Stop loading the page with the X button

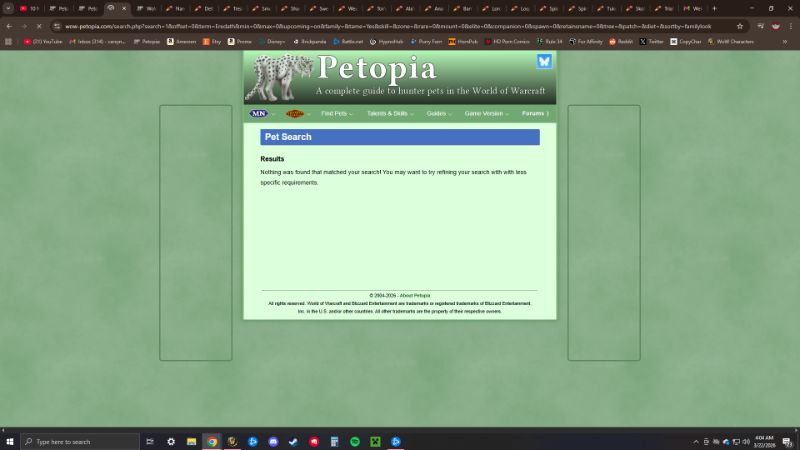39,26
